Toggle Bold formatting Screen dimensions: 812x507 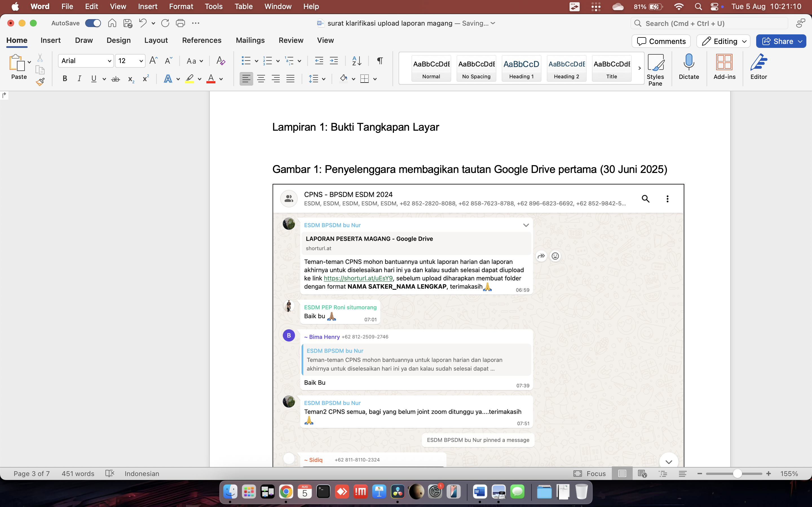(65, 79)
